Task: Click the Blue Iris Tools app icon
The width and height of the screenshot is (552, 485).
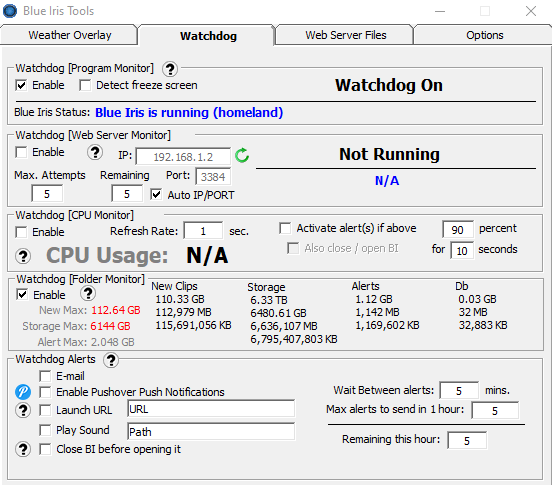Action: pos(10,11)
